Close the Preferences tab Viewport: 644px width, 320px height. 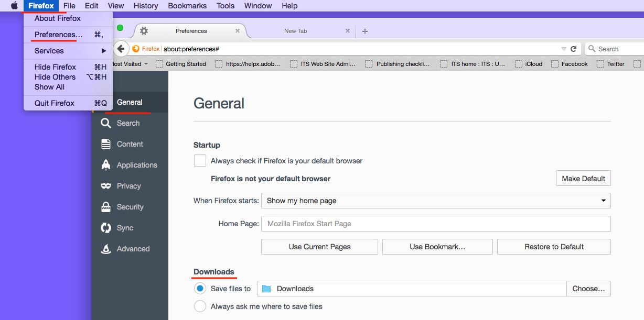click(238, 31)
